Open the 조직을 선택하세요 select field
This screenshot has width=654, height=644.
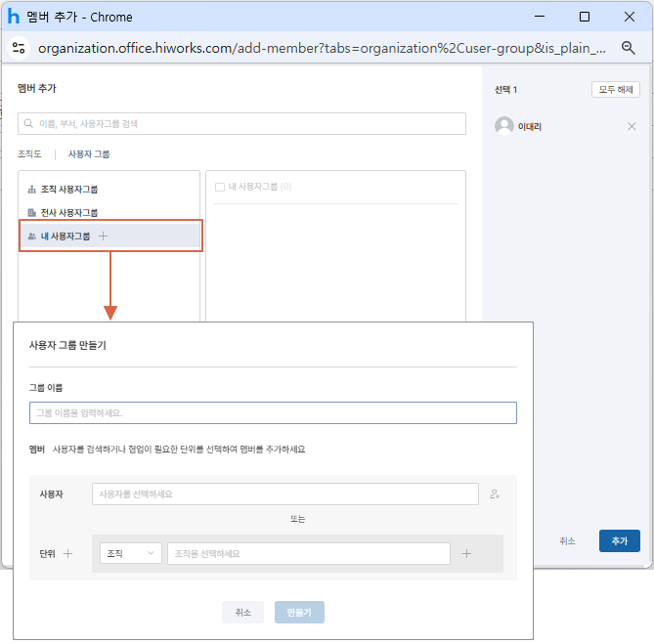click(x=308, y=553)
